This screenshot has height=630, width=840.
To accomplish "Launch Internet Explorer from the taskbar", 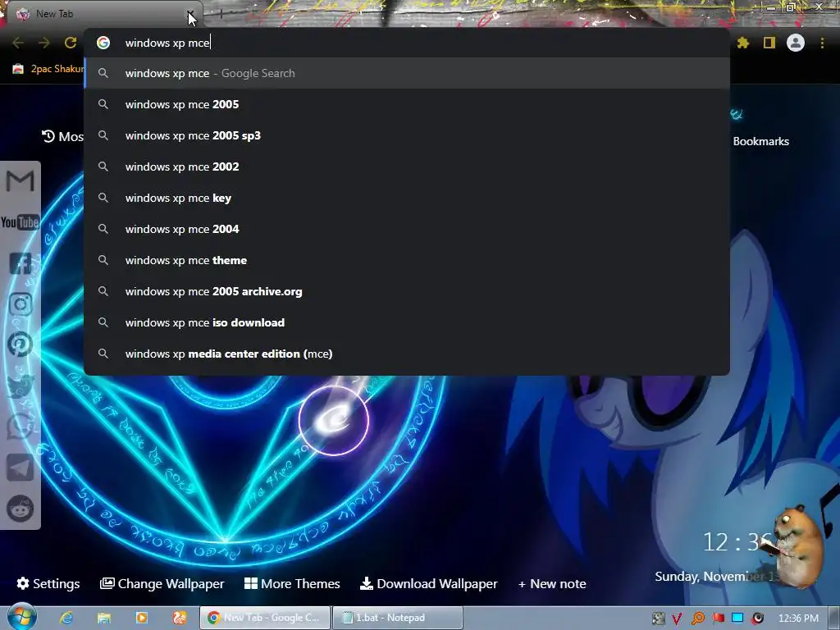I will [x=66, y=618].
